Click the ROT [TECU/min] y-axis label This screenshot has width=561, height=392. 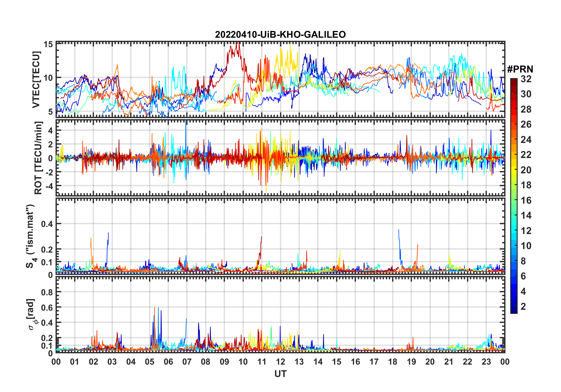(x=38, y=158)
